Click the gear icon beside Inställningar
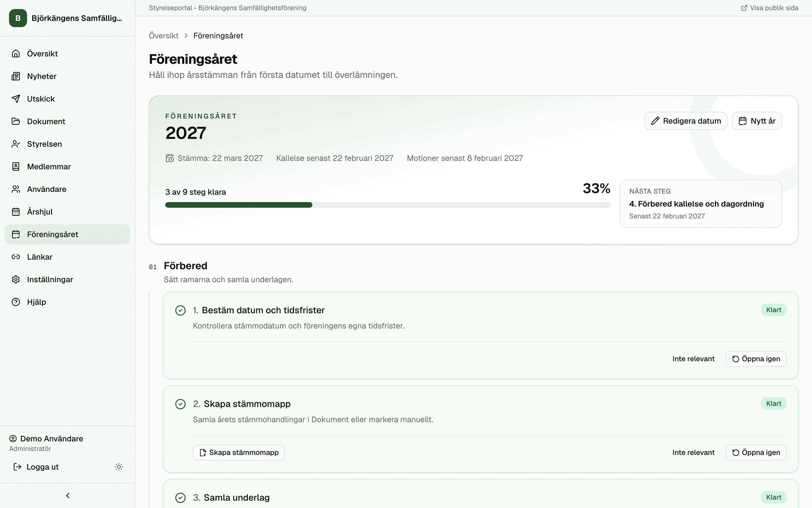 click(x=16, y=279)
